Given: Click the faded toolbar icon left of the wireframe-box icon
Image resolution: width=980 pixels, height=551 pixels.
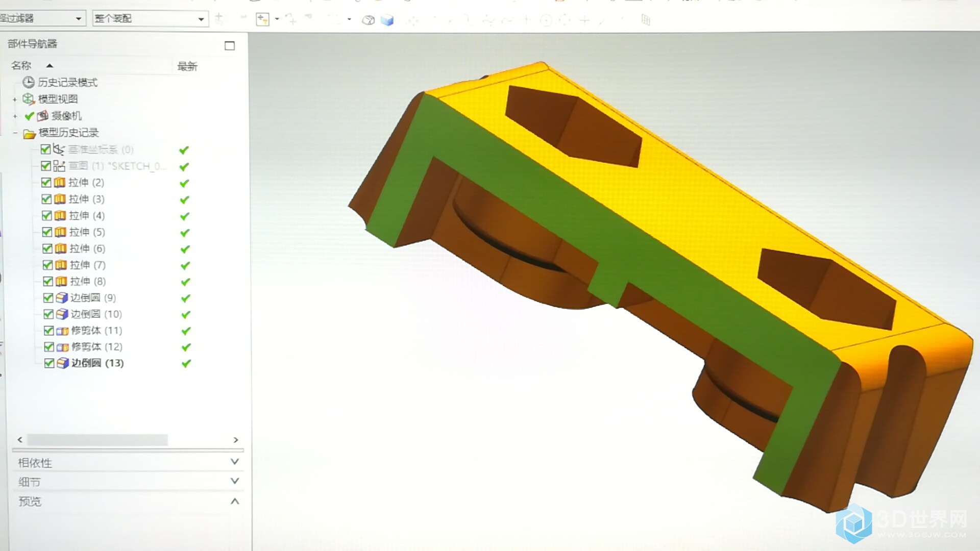Looking at the screenshot, I should [x=335, y=19].
